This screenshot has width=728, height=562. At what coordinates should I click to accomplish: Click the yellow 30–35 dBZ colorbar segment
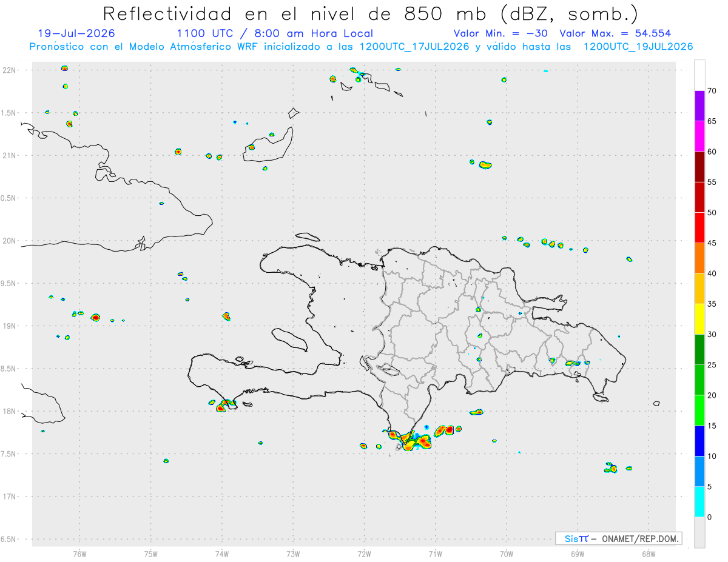coord(699,319)
